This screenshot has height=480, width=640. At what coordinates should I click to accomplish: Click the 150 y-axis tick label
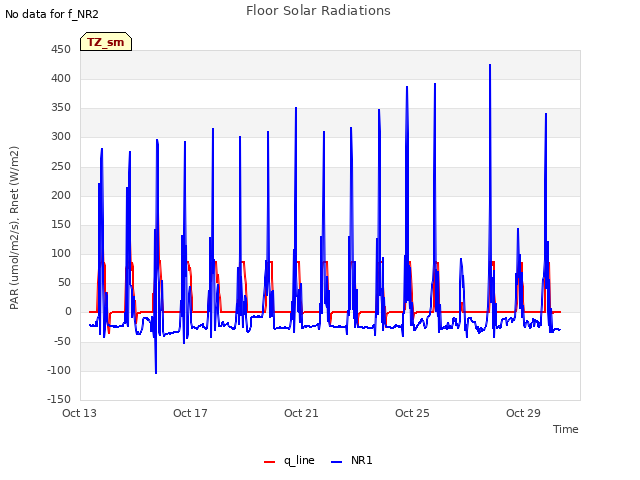61,224
